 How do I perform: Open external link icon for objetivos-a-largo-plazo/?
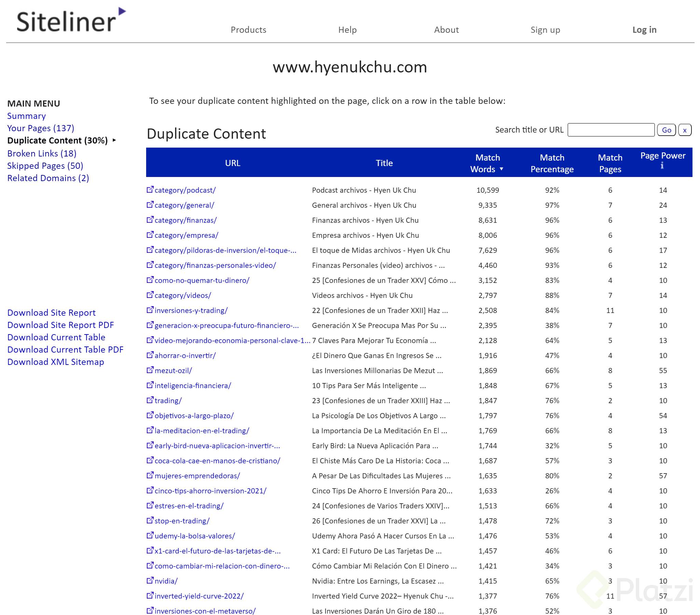click(150, 415)
